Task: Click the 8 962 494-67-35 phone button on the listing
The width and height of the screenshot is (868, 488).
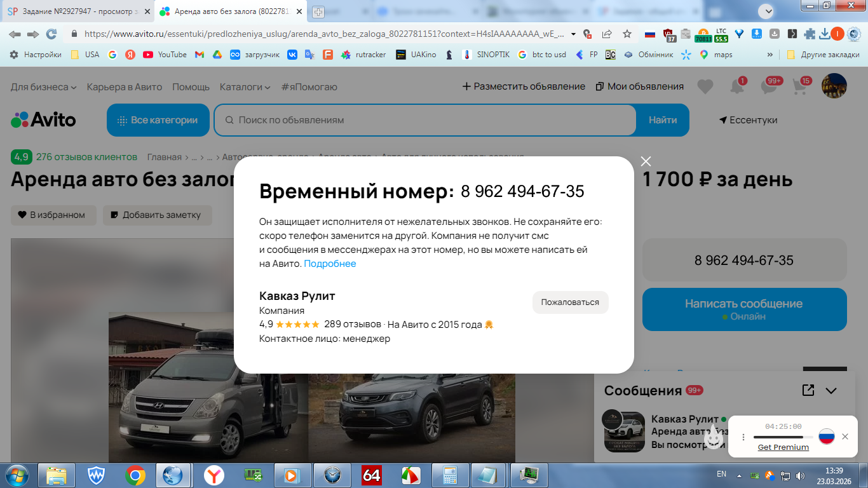Action: tap(744, 260)
